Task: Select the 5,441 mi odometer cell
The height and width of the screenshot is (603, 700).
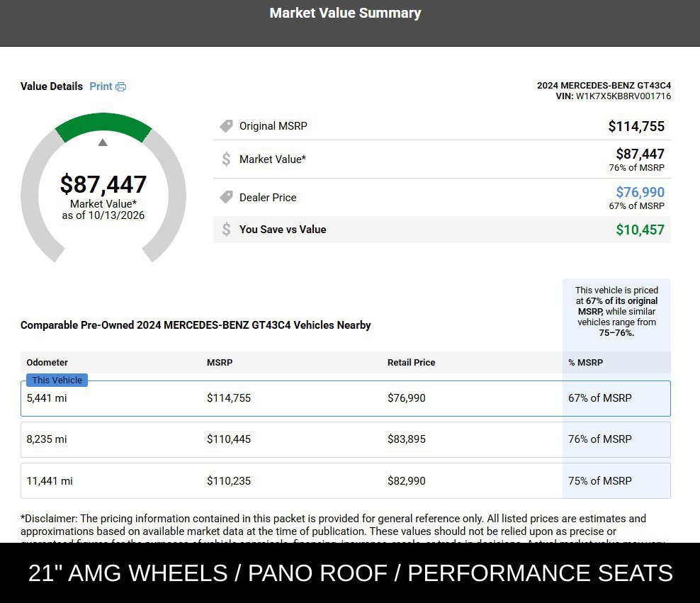Action: pyautogui.click(x=47, y=398)
